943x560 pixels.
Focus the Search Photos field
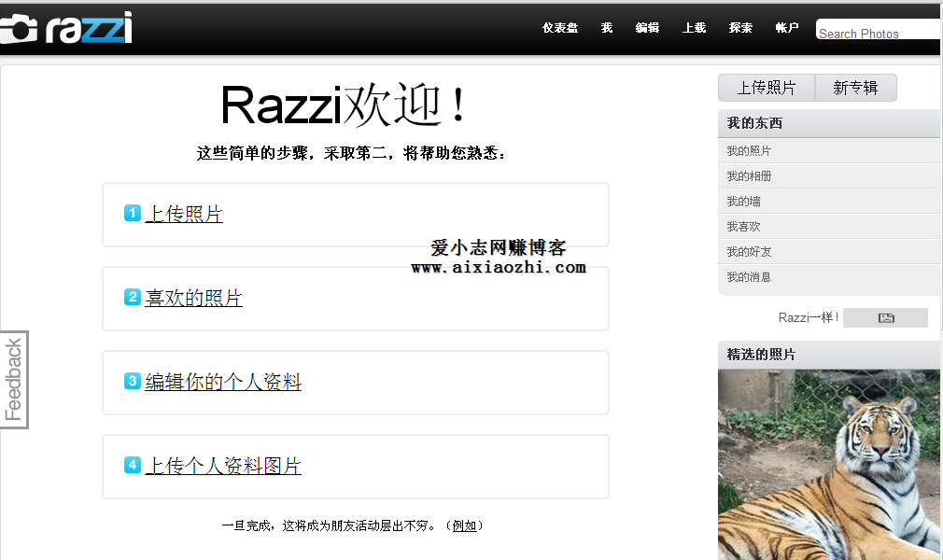[x=878, y=30]
